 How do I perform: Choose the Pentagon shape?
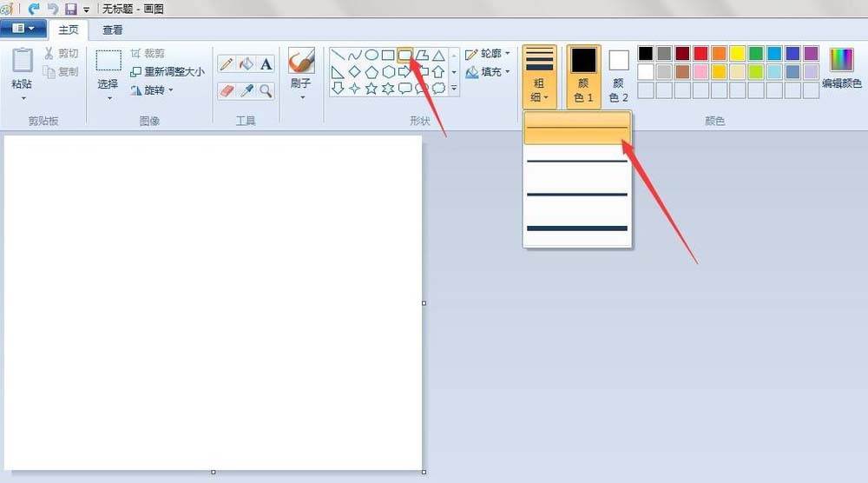pos(372,71)
